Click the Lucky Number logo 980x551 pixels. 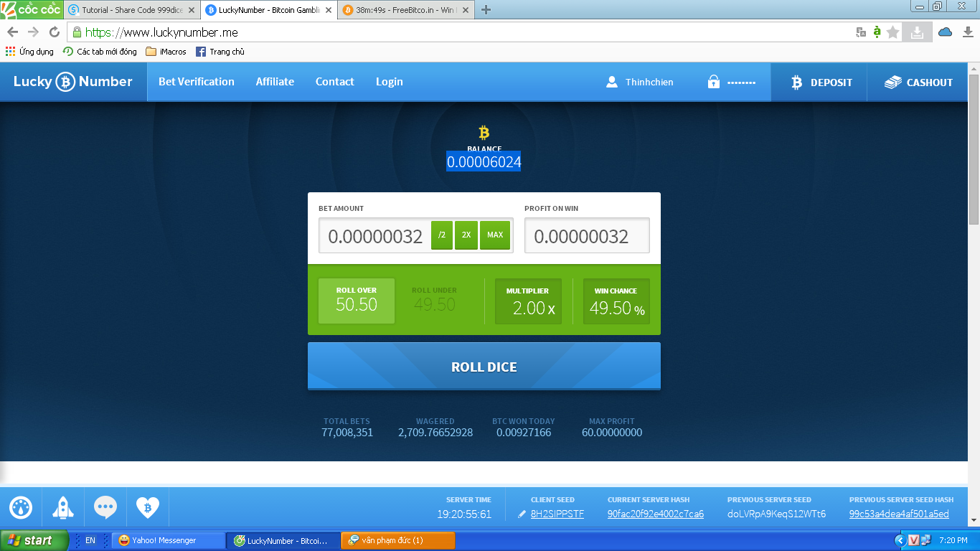(x=73, y=82)
